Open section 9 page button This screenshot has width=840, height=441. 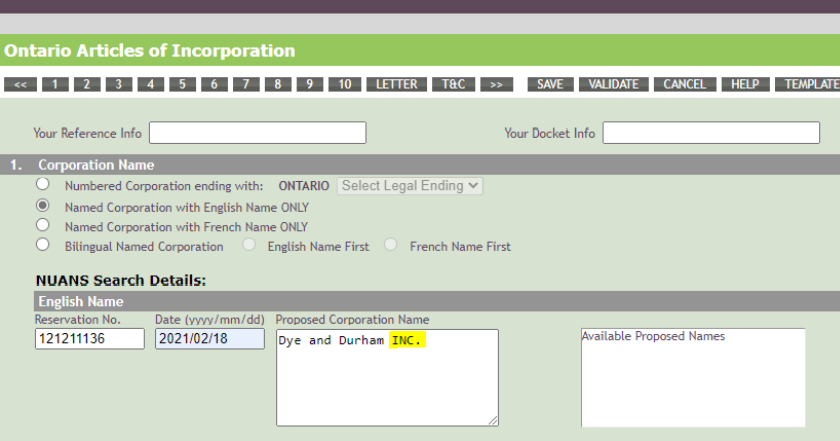pos(310,85)
